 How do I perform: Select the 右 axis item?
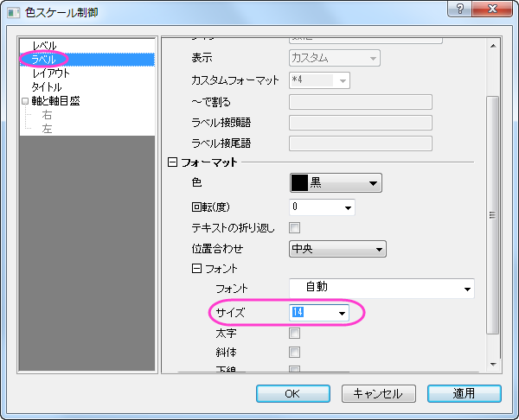[47, 115]
